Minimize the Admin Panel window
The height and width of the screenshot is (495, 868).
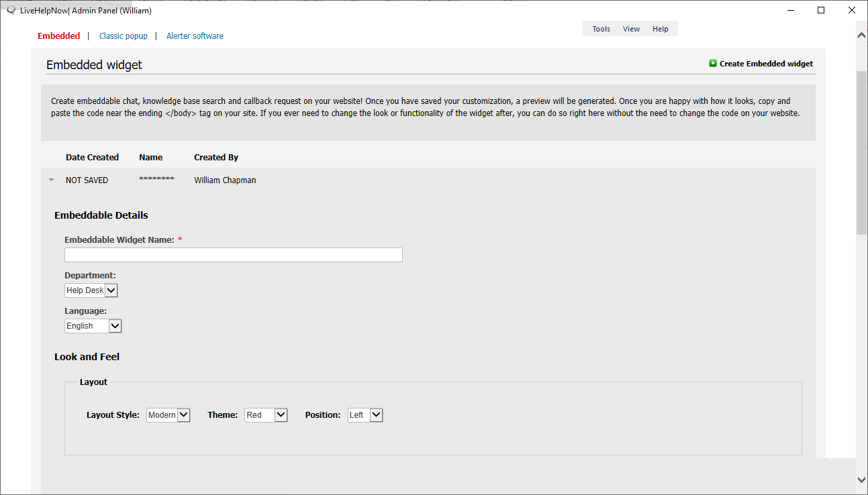pyautogui.click(x=790, y=10)
